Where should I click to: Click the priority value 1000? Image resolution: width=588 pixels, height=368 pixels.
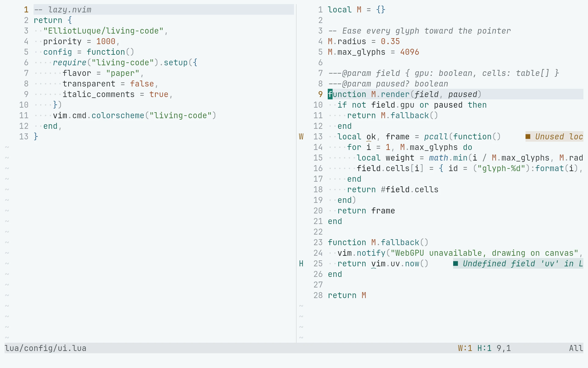[106, 41]
